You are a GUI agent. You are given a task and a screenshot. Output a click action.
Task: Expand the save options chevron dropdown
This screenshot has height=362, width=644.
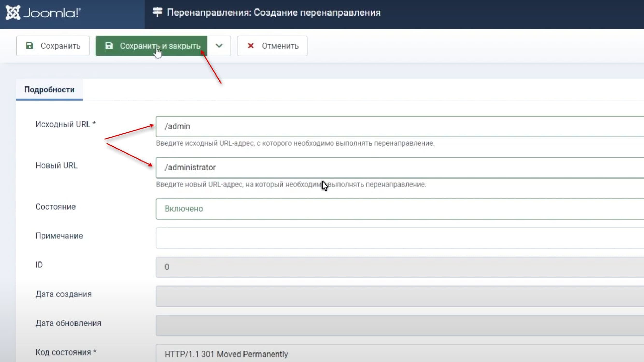(x=219, y=46)
